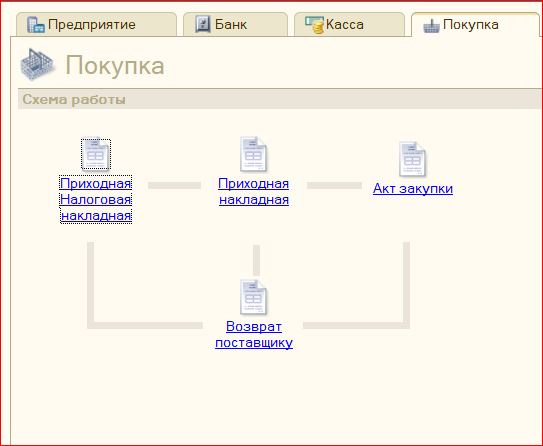Click the document icon above Возврат поставщику
The width and height of the screenshot is (543, 446).
click(x=254, y=297)
